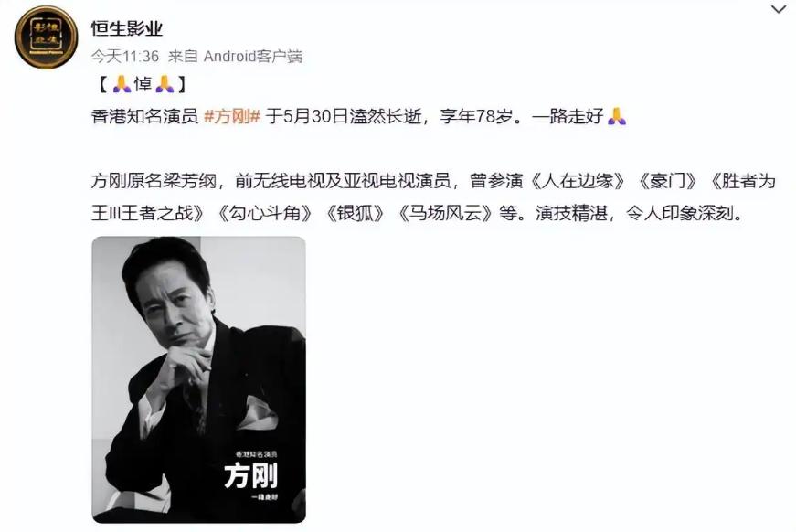Click the title 《马场风云》 in post text
Image resolution: width=796 pixels, height=532 pixels.
click(446, 213)
